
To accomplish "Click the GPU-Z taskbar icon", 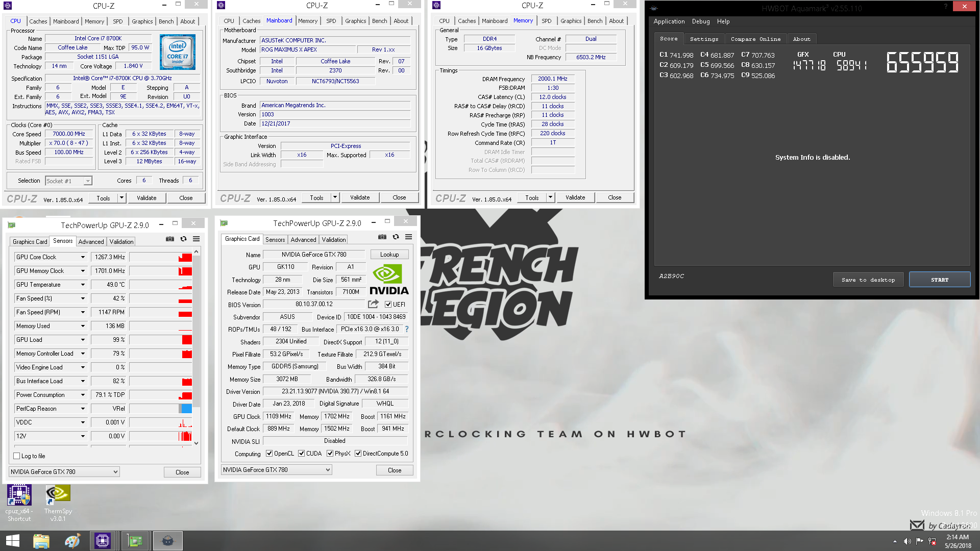I will 135,541.
